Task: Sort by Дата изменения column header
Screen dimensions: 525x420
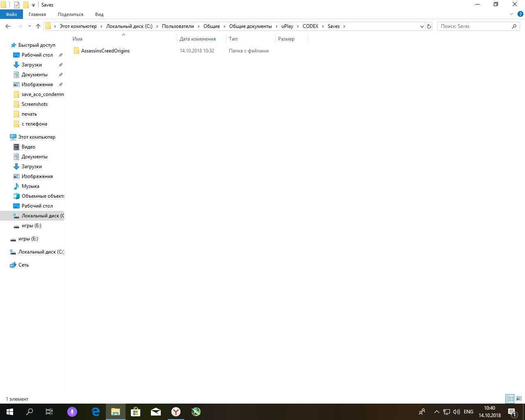Action: click(x=197, y=39)
